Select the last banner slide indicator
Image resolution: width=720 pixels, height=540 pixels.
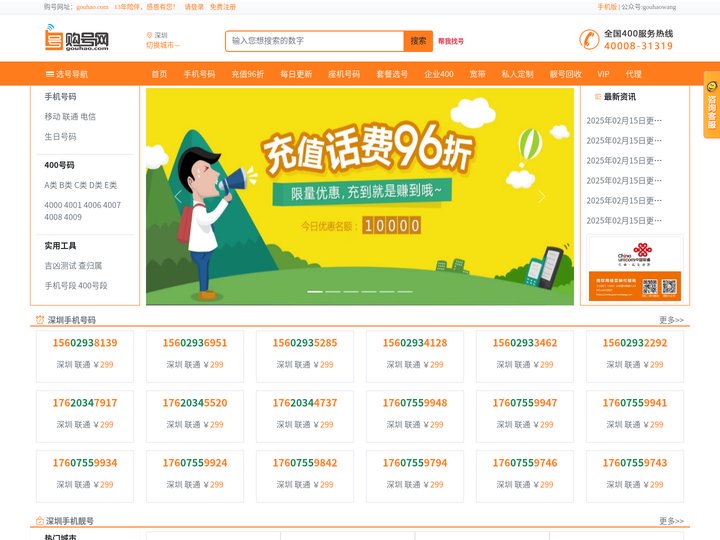point(405,292)
